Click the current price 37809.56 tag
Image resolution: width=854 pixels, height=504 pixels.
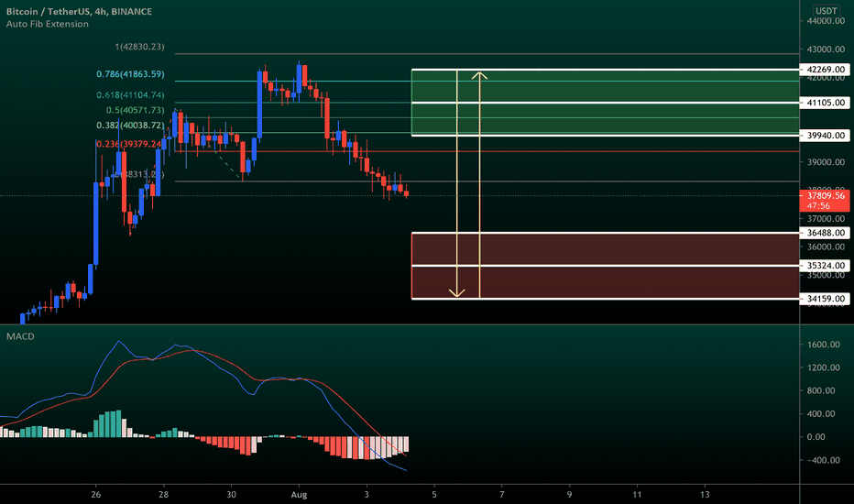pos(825,201)
